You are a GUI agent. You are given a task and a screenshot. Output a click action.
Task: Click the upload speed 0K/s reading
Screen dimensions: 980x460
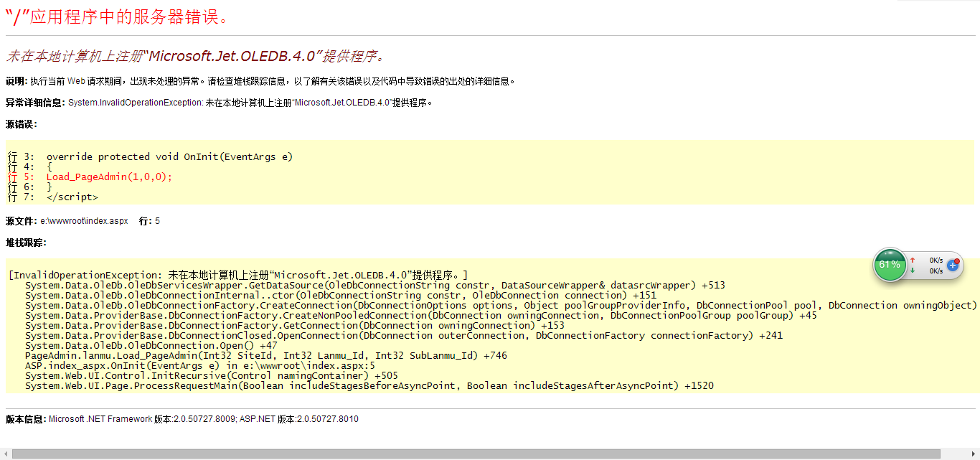936,260
